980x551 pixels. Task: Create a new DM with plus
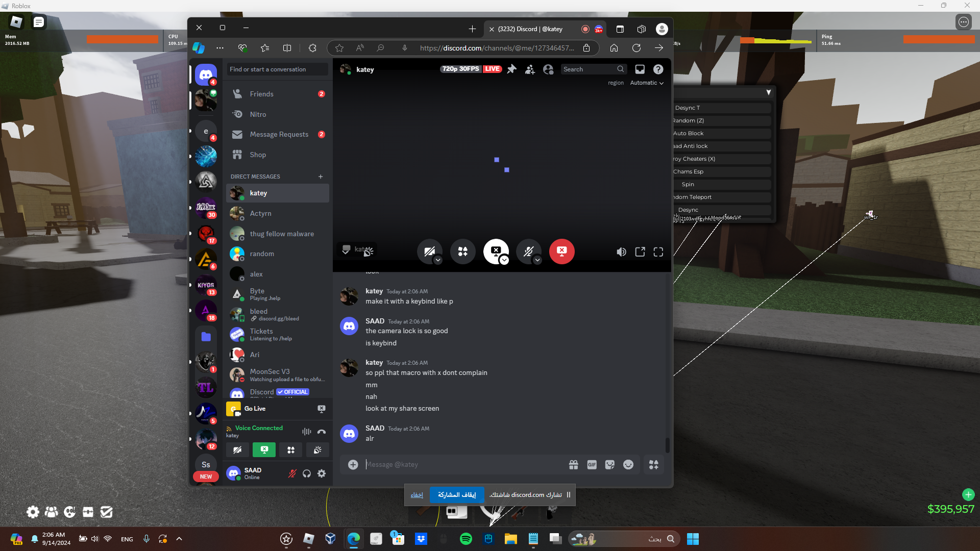[x=321, y=177]
